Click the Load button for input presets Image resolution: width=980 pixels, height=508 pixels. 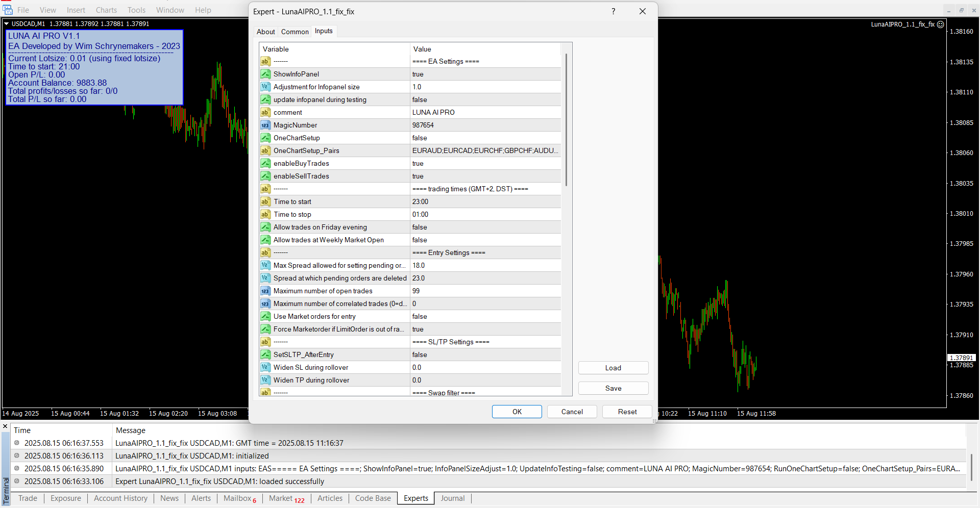pyautogui.click(x=613, y=368)
